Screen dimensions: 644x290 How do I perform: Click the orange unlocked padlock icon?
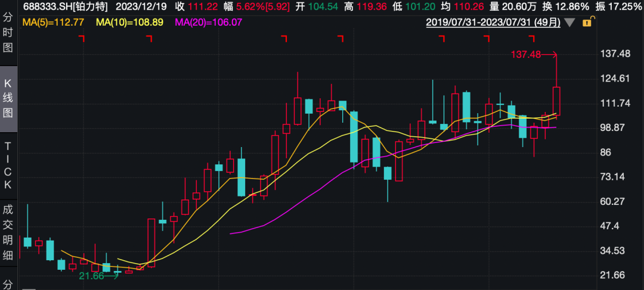pyautogui.click(x=587, y=23)
